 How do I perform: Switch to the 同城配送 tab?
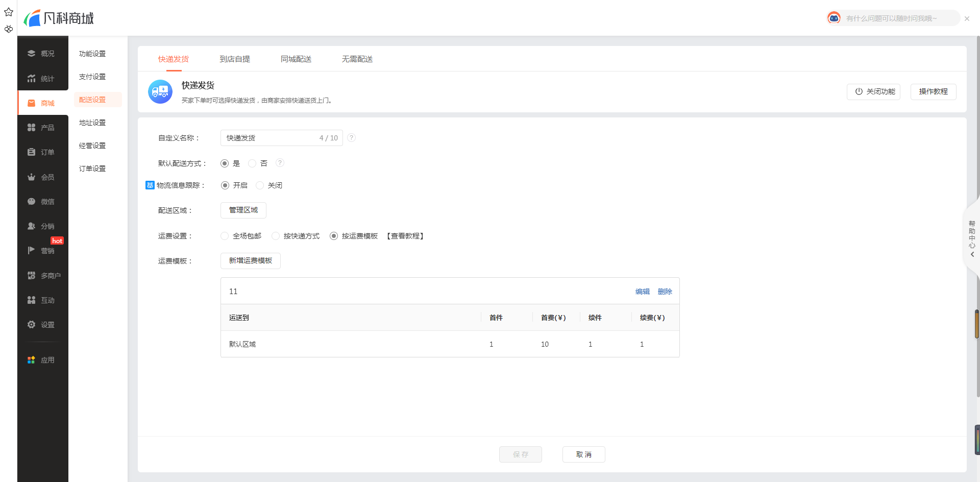pyautogui.click(x=296, y=59)
